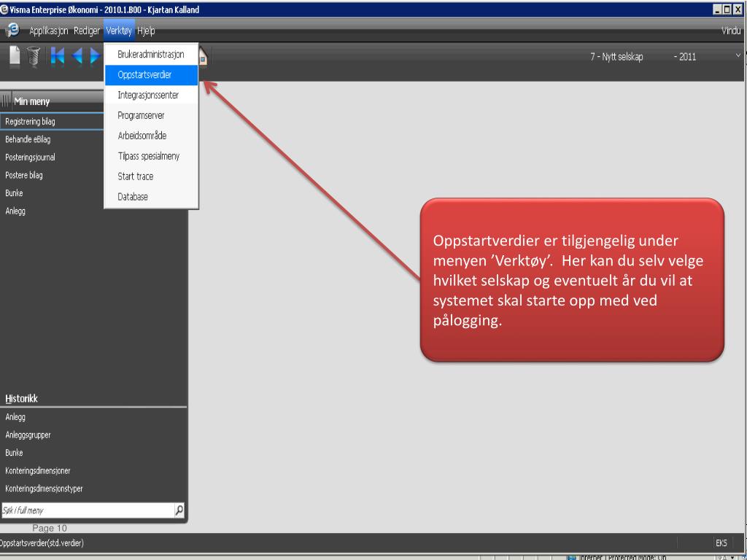Choose Oppstartsverdier menu entry
Image resolution: width=747 pixels, height=560 pixels.
[x=150, y=75]
